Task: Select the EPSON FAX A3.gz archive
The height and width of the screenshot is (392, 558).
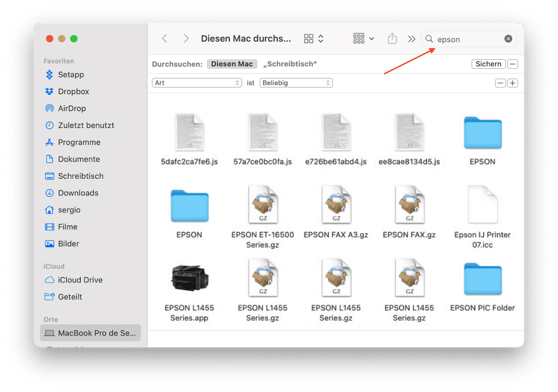Action: click(x=336, y=205)
